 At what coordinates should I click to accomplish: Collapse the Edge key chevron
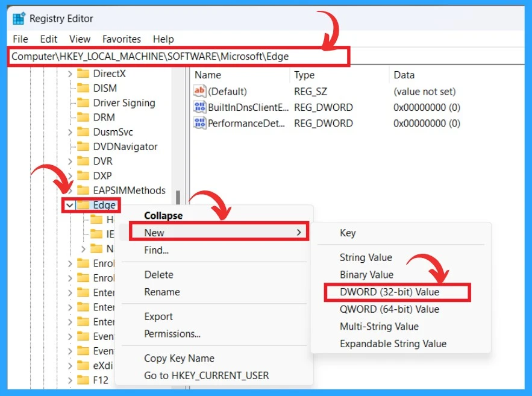(x=69, y=206)
